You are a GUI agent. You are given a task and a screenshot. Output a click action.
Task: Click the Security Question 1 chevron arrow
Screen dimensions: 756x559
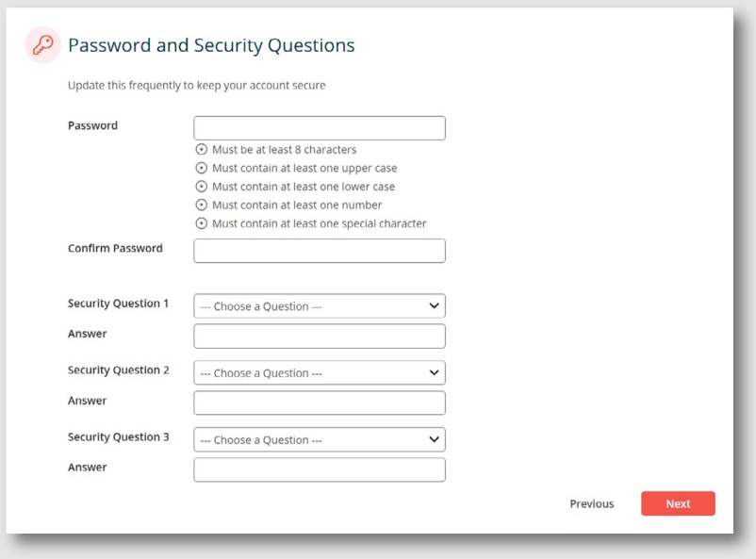tap(434, 306)
